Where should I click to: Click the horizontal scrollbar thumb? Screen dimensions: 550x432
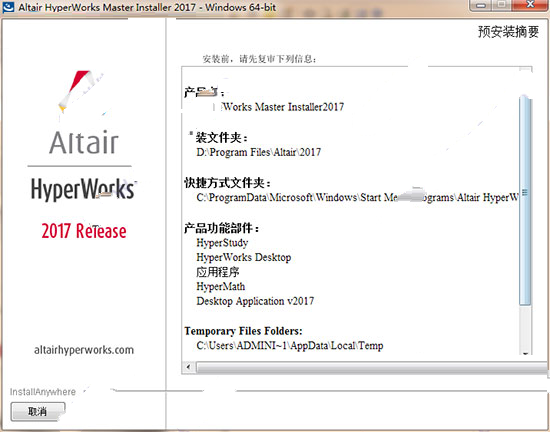click(372, 367)
